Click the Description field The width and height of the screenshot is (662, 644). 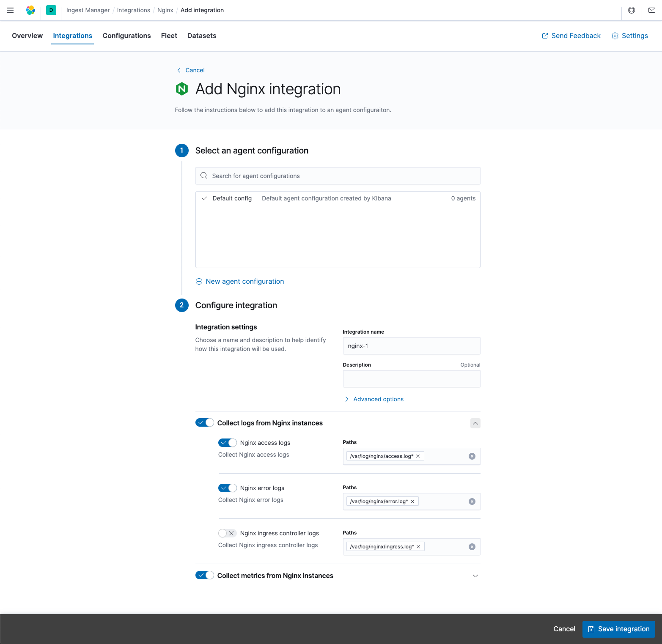coord(412,379)
